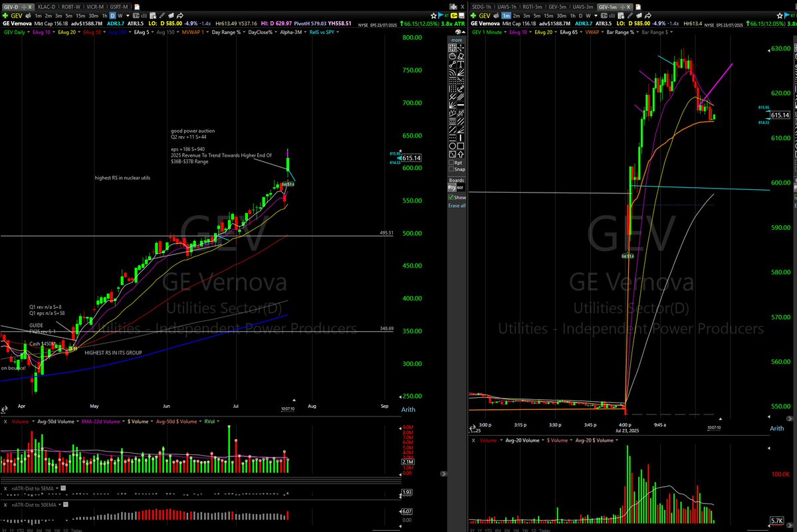Select the trendline tool with endpoint circles

(452, 64)
